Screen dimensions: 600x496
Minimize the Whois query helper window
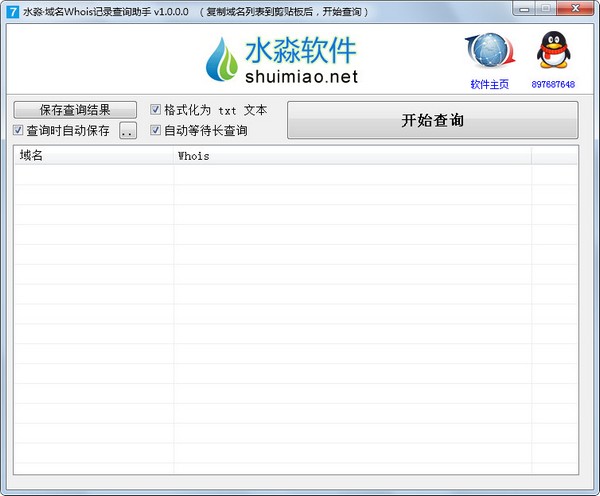[525, 9]
